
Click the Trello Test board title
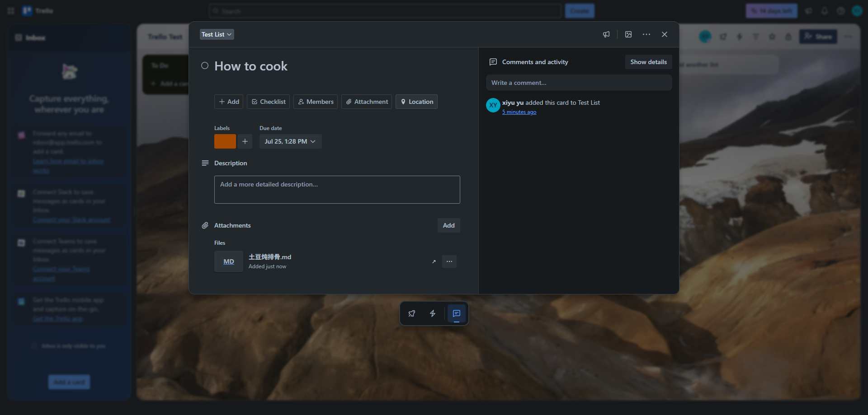pyautogui.click(x=165, y=37)
